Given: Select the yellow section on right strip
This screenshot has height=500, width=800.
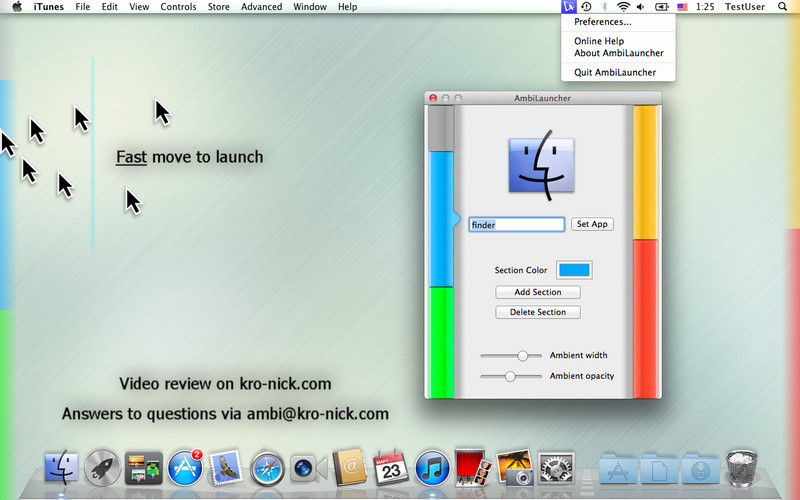Looking at the screenshot, I should [645, 172].
